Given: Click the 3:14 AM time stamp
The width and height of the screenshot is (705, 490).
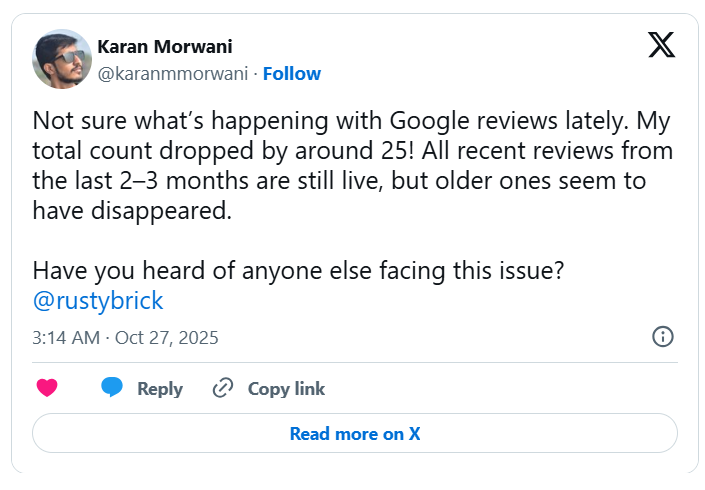Looking at the screenshot, I should tap(65, 337).
